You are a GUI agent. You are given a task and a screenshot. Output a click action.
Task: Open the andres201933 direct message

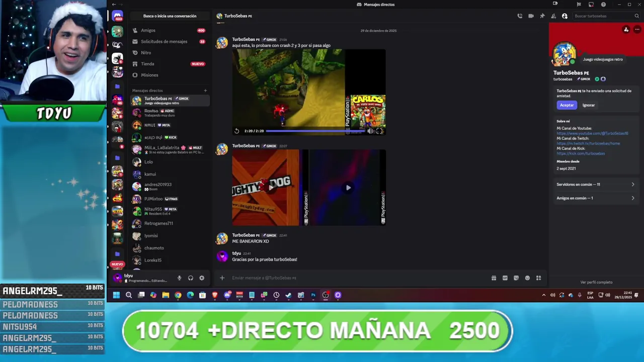[170, 187]
